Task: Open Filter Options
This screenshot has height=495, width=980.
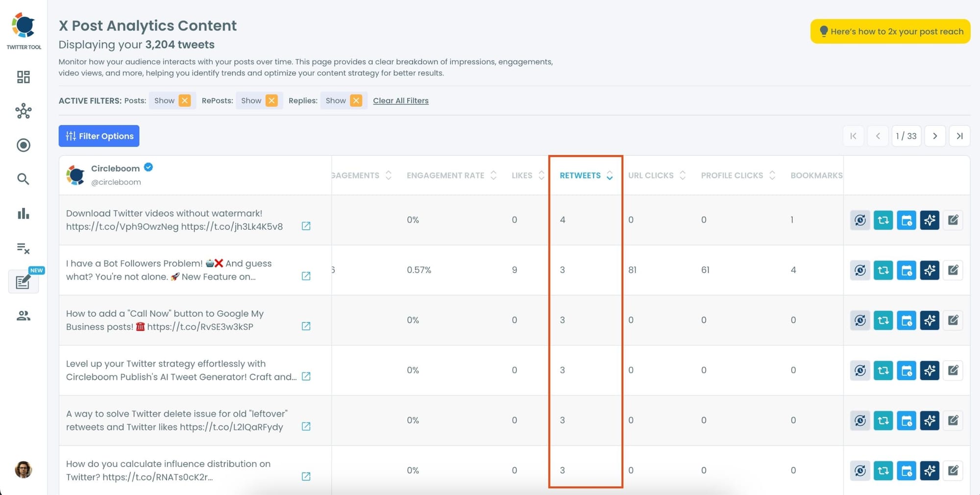Action: point(99,136)
